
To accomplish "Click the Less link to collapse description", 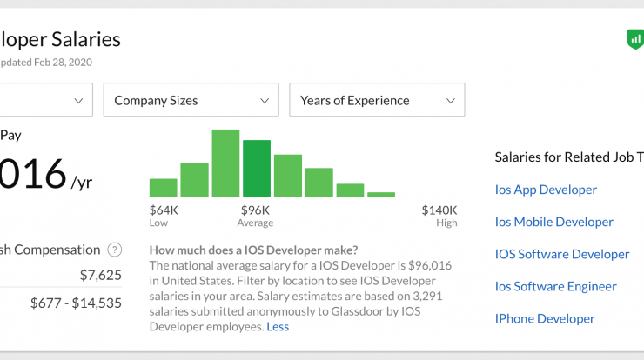I will [x=278, y=327].
